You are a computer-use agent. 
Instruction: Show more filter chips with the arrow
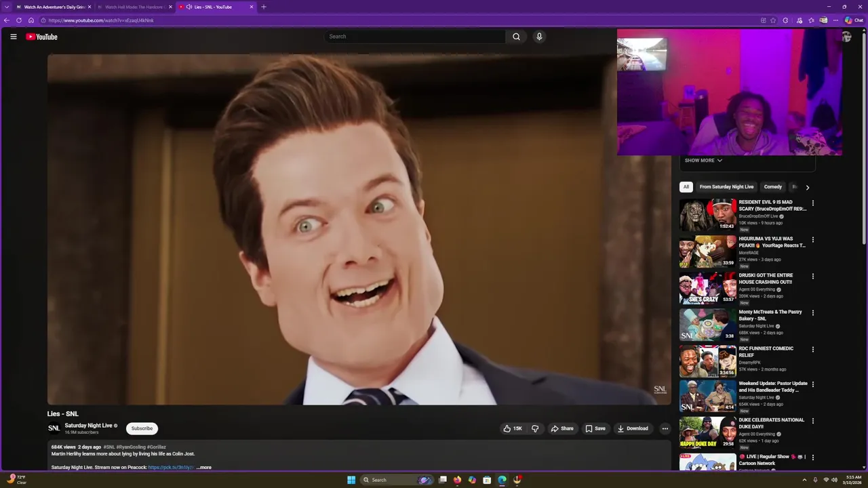[807, 187]
